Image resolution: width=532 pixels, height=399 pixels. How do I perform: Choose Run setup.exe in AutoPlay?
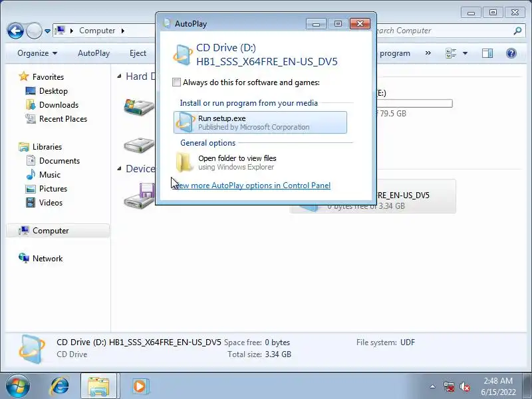260,122
